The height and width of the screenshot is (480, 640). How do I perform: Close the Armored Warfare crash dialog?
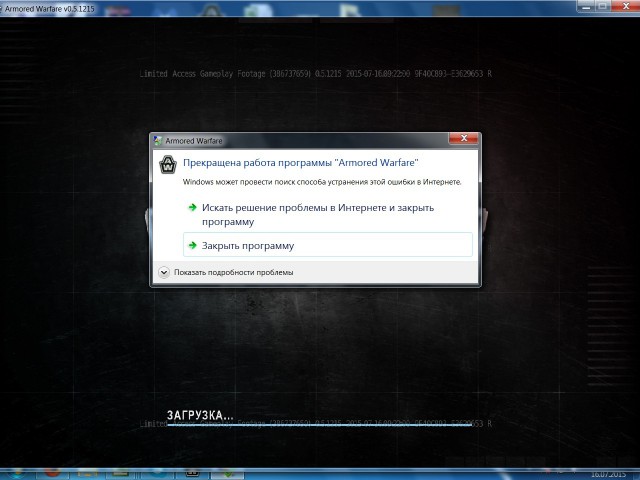coord(463,138)
